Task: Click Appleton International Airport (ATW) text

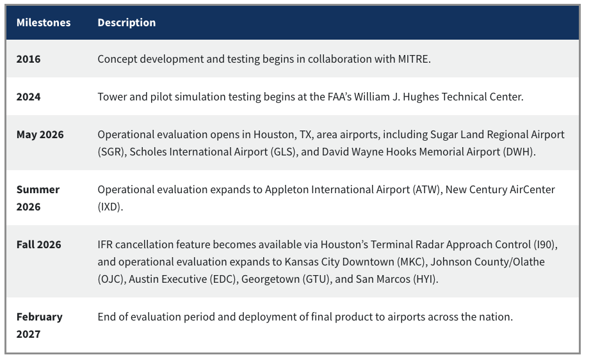Action: [x=353, y=189]
